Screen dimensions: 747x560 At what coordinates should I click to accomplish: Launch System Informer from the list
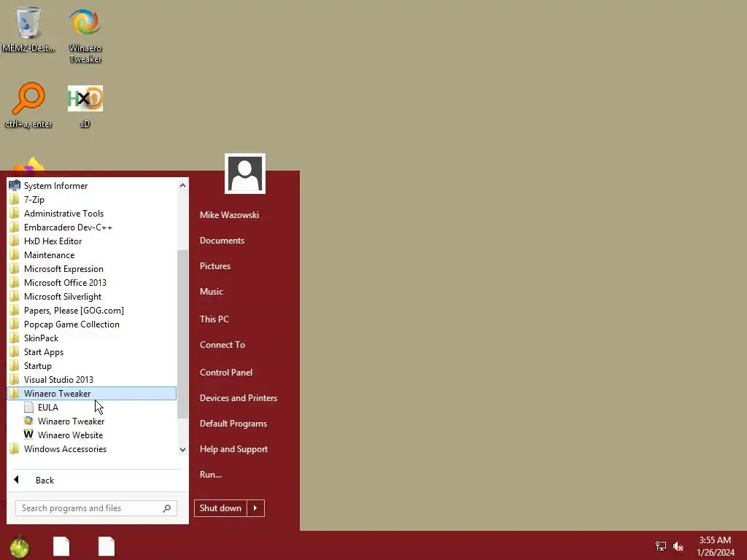(x=91, y=186)
